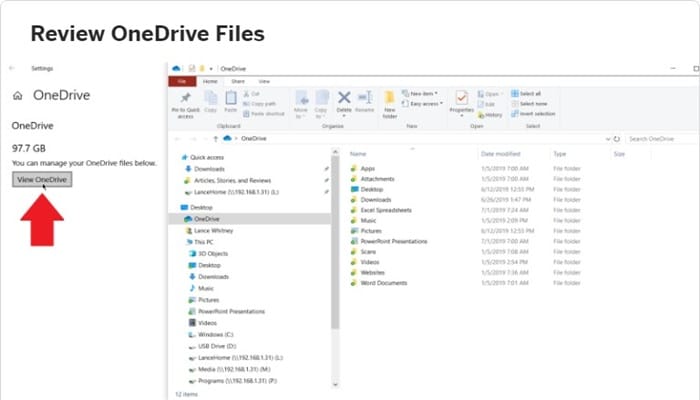Viewport: 700px width, 400px height.
Task: Click navigation pane scroll down arrow
Action: pos(335,384)
